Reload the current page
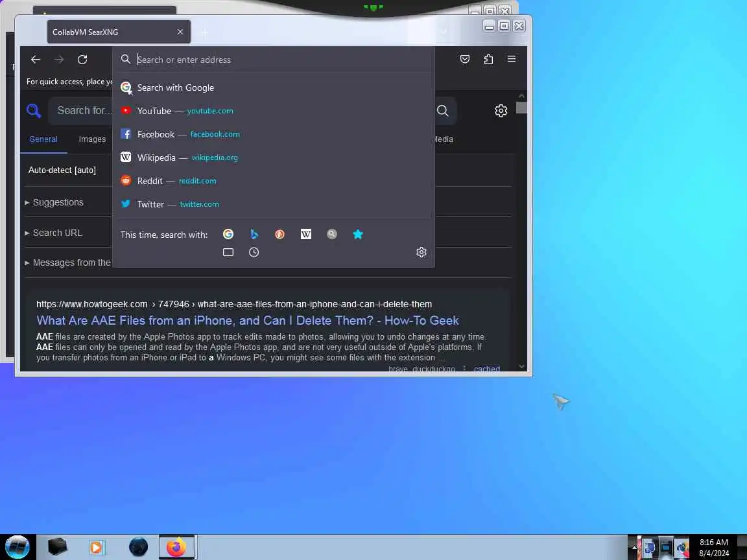Screen dimensions: 747x560 tap(82, 60)
